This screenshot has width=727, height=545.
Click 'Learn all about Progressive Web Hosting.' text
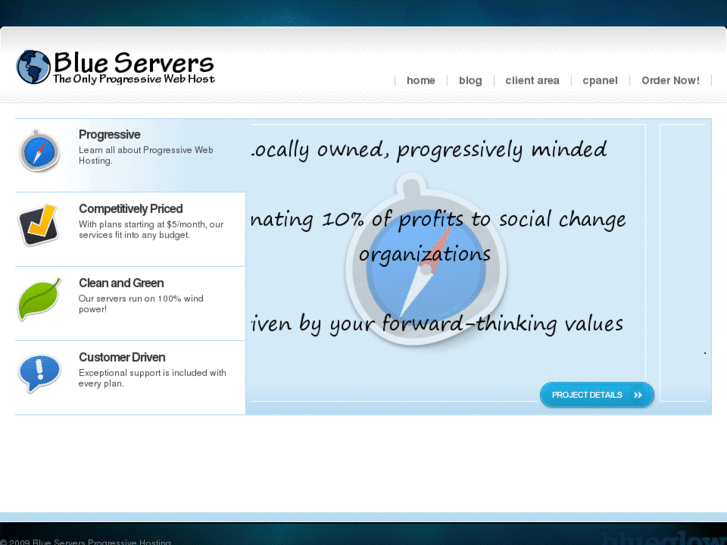pyautogui.click(x=146, y=155)
